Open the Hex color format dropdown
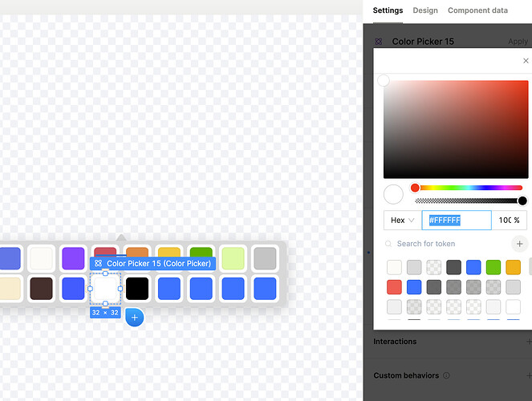Image resolution: width=532 pixels, height=401 pixels. [402, 221]
